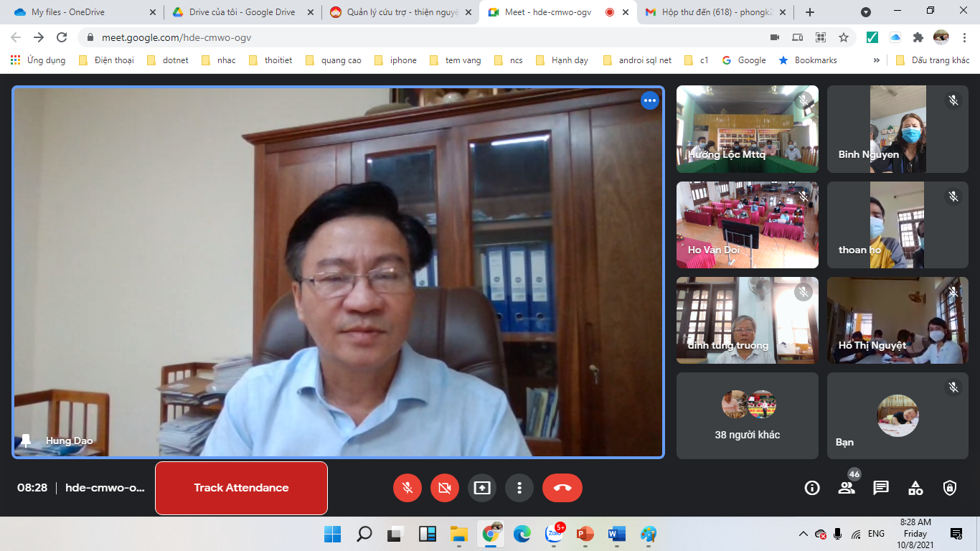The image size is (980, 551).
Task: Open the bookmarks overflow chevron
Action: tap(877, 60)
